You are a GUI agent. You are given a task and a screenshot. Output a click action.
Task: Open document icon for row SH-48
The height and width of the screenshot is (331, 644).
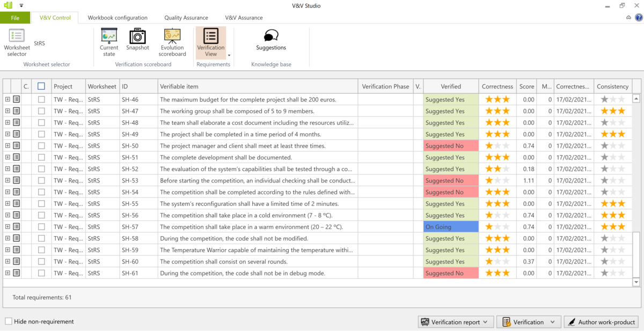click(17, 122)
